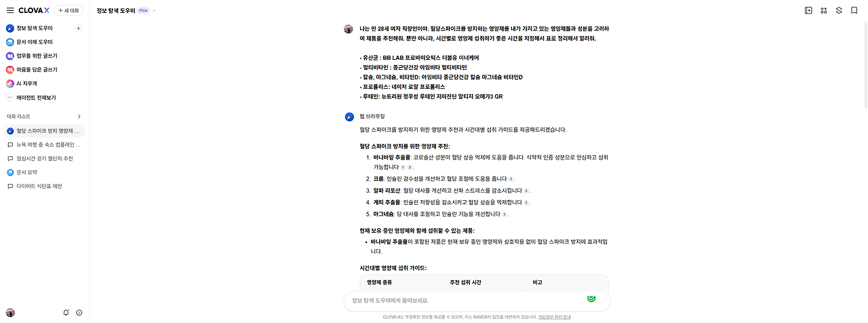Click the green icon in chat input
This screenshot has width=868, height=323.
click(x=591, y=297)
